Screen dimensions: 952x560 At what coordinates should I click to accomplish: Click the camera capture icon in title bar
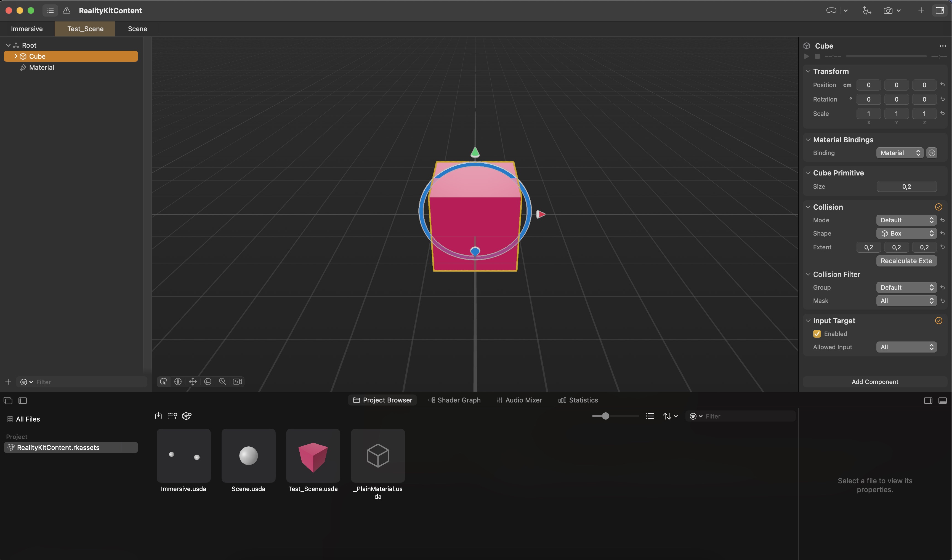point(888,10)
